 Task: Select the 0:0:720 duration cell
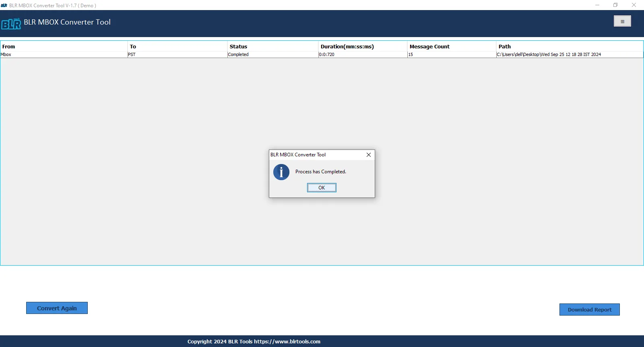tap(363, 54)
